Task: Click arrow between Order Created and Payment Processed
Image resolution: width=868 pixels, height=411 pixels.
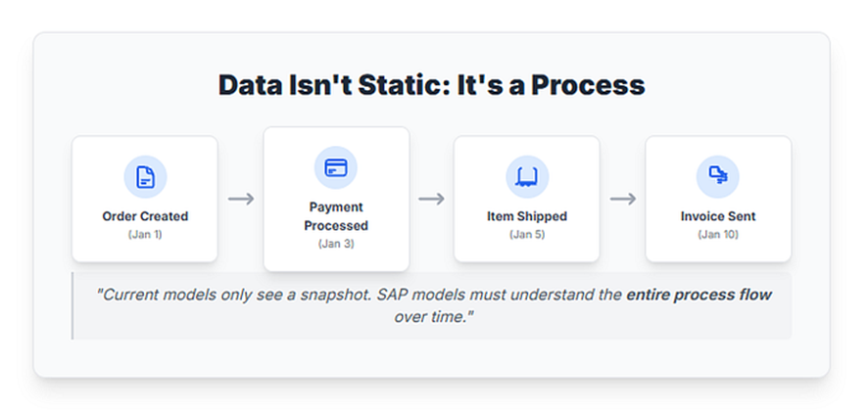Action: 241,199
